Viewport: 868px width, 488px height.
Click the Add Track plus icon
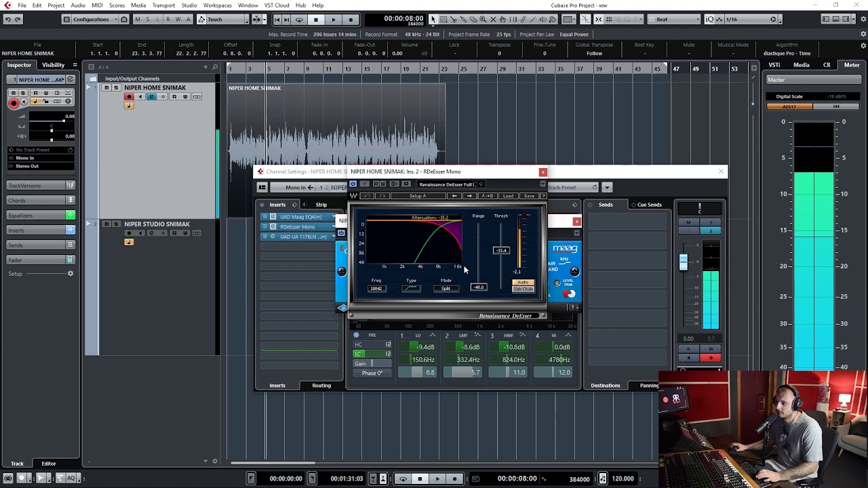coord(205,67)
